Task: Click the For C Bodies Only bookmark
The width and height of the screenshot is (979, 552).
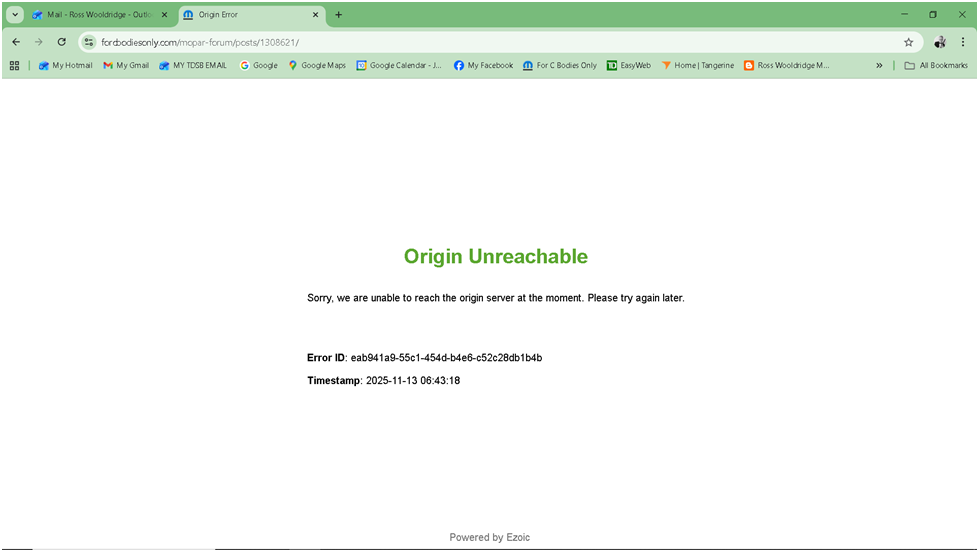Action: coord(559,66)
